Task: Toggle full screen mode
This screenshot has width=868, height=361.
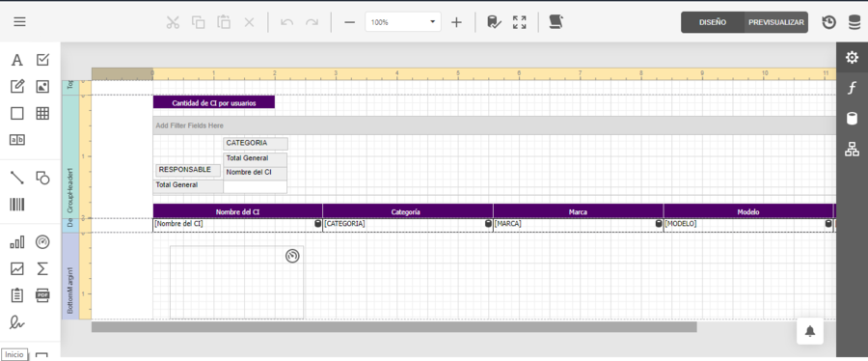Action: (x=519, y=22)
